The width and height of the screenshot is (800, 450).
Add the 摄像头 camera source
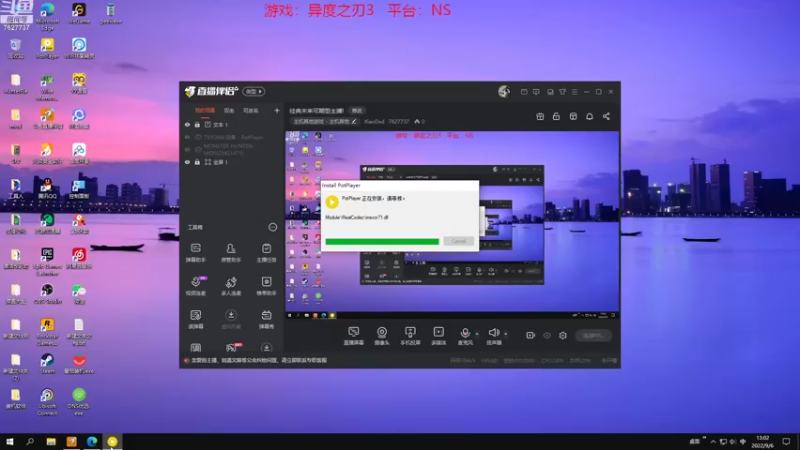point(382,336)
